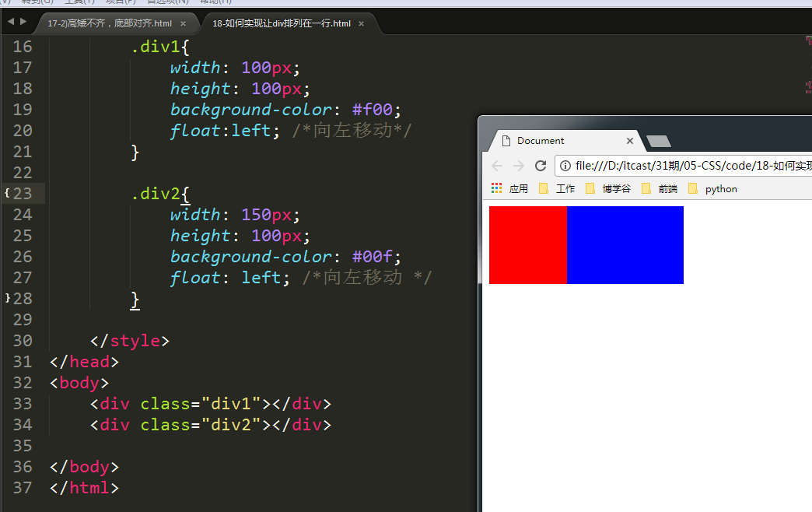Click the class="div1" attribute on line 33
Screen dimensions: 812x512
201,404
